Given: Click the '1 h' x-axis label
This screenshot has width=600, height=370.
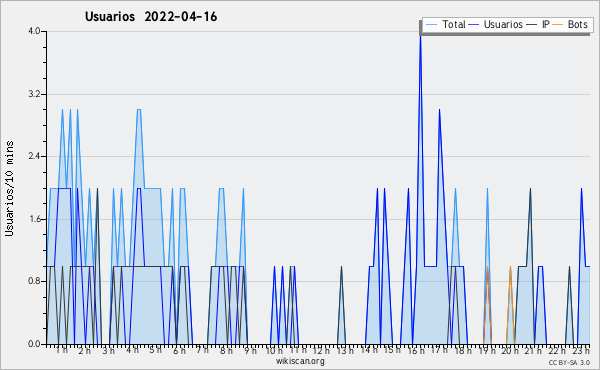Looking at the screenshot, I should click(x=61, y=350).
